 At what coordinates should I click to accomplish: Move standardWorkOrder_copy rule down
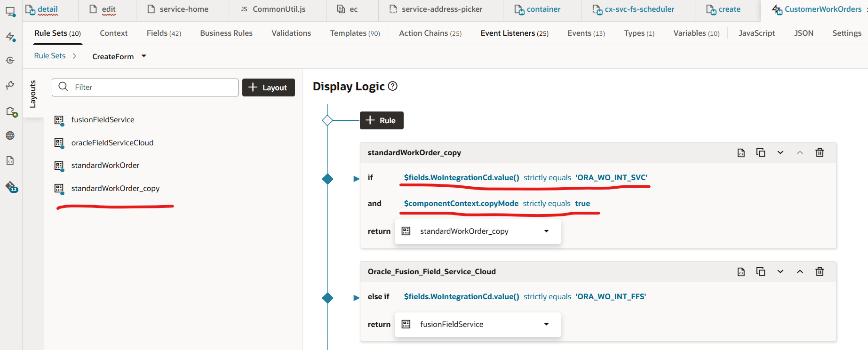pos(780,152)
